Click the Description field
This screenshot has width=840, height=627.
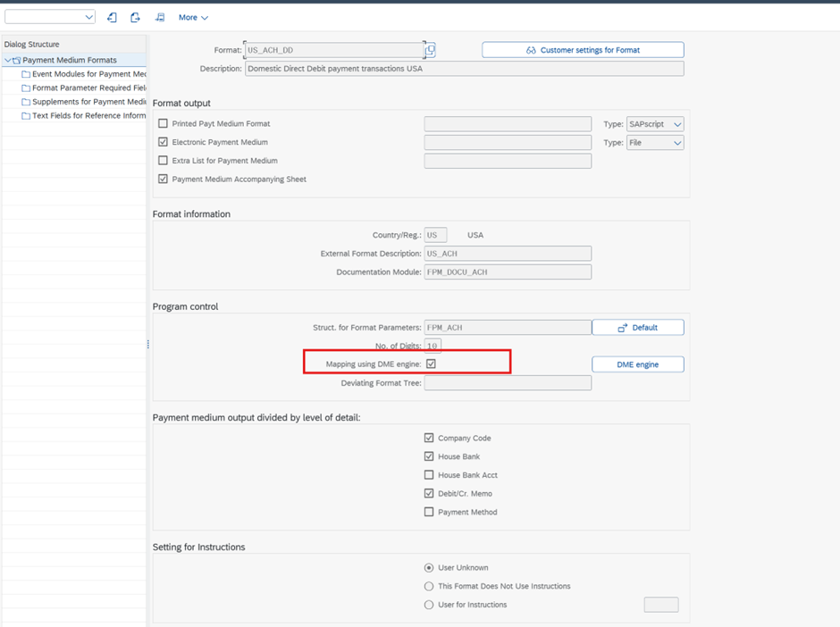point(465,69)
